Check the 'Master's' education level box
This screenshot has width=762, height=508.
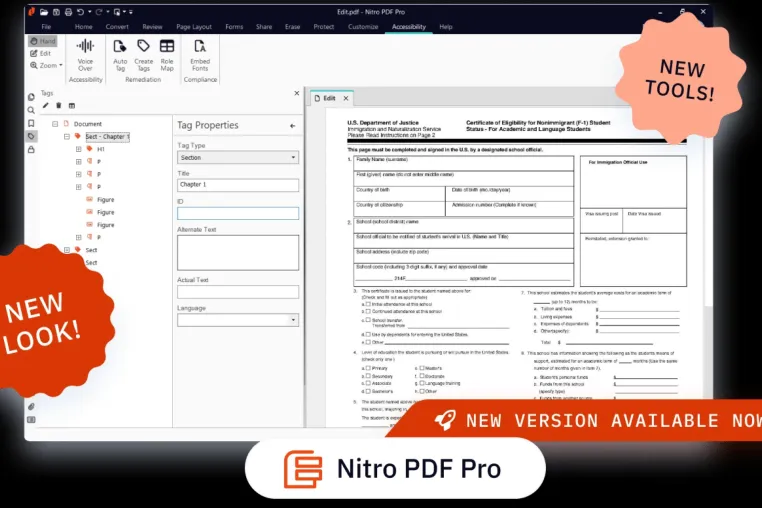[421, 368]
